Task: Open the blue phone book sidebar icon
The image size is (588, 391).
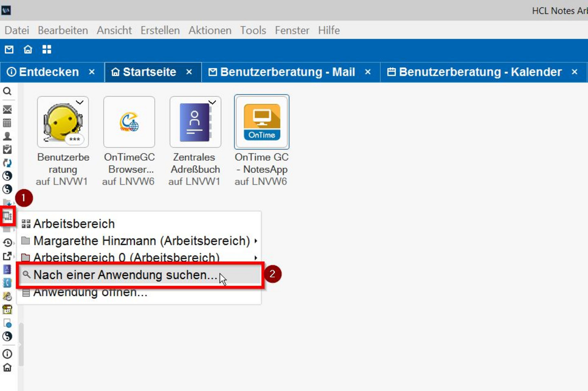Action: click(x=7, y=282)
